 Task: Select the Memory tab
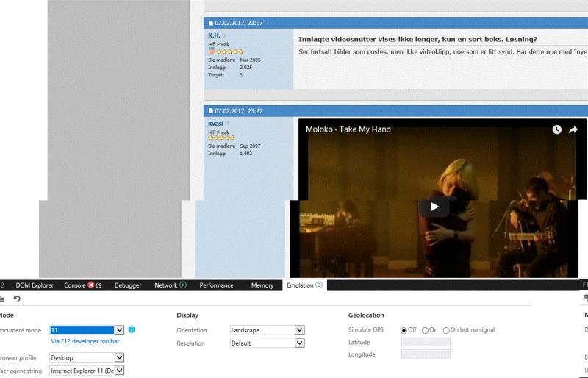[262, 285]
